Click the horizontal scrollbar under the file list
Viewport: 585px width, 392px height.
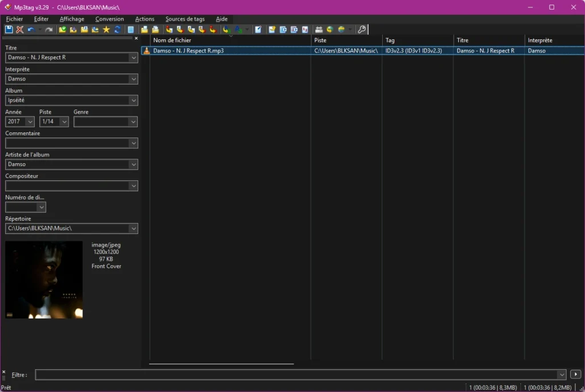pyautogui.click(x=221, y=363)
